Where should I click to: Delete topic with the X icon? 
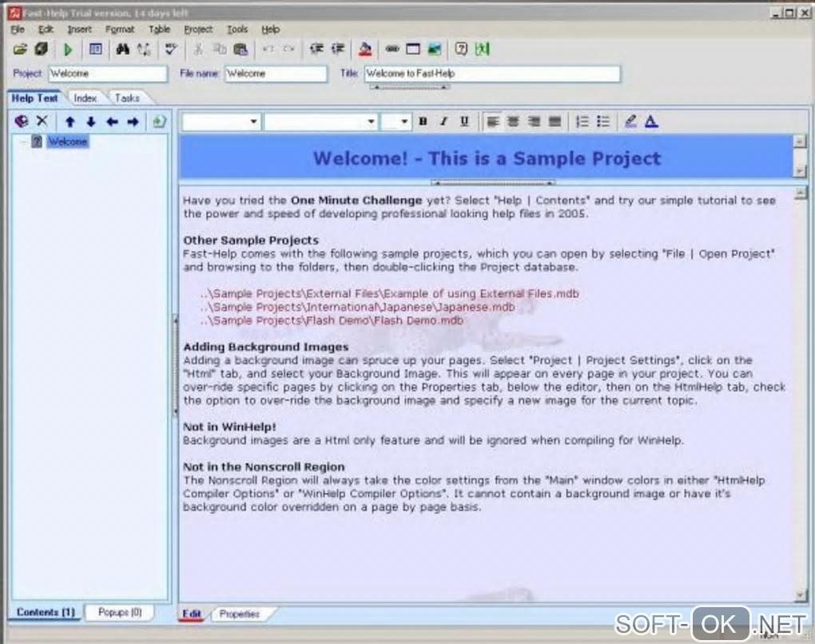[x=42, y=121]
